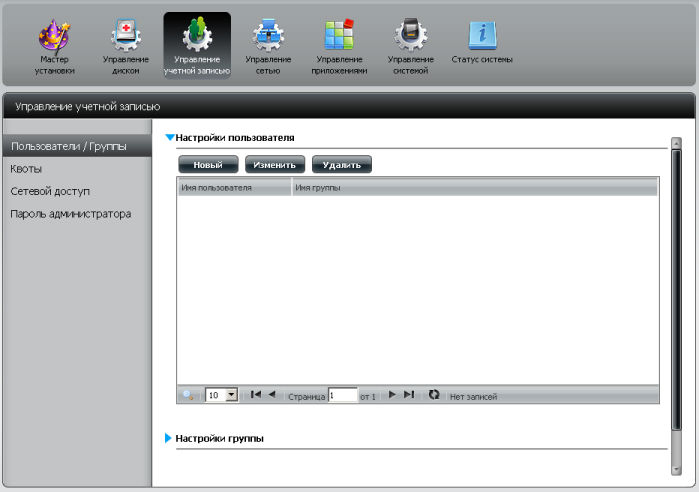Expand the Настройки группы section
This screenshot has height=492, width=699.
168,438
